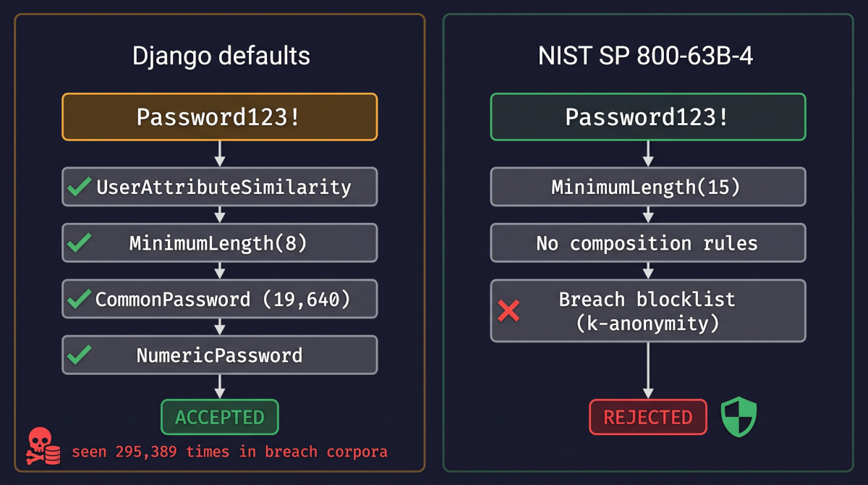The height and width of the screenshot is (485, 868).
Task: Select the Breach blocklist (k-anonymity) box
Action: click(648, 311)
